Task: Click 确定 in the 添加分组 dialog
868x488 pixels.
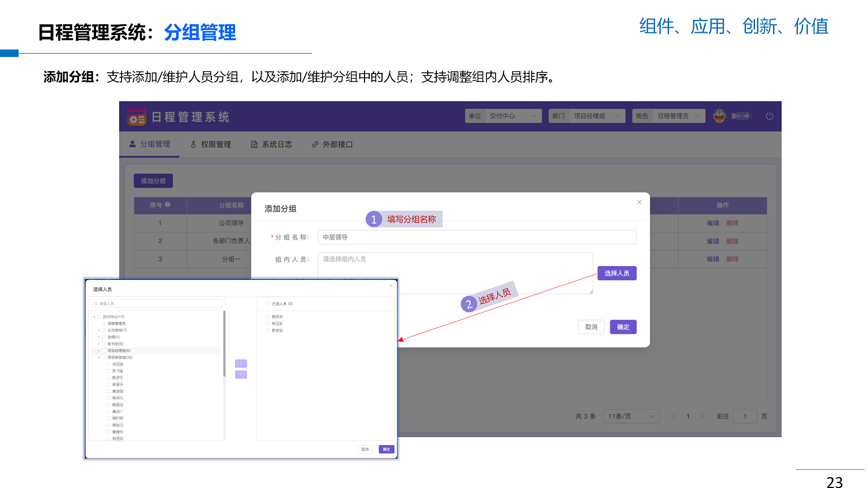Action: [x=623, y=327]
